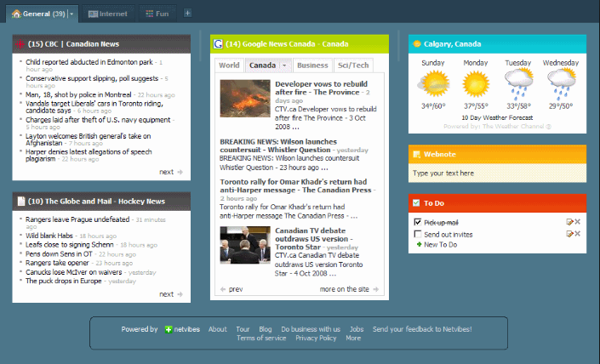Delete the Send out invites item

pos(577,234)
